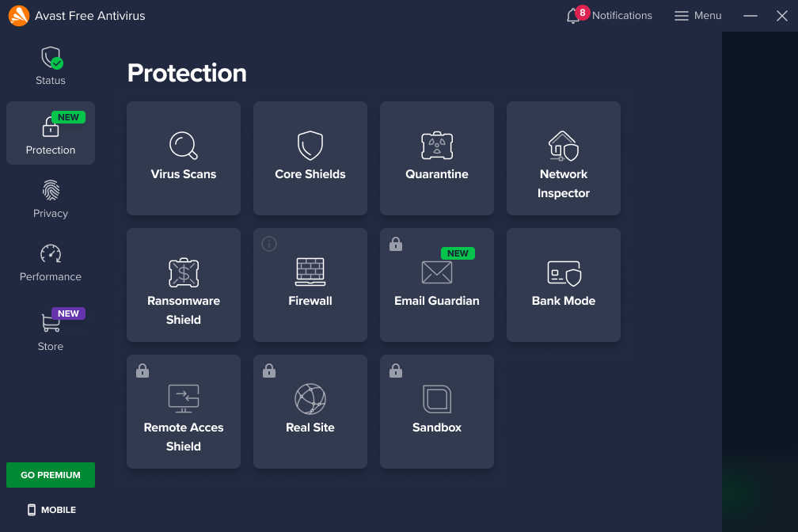Open the Performance section
The image size is (798, 532).
(x=51, y=263)
